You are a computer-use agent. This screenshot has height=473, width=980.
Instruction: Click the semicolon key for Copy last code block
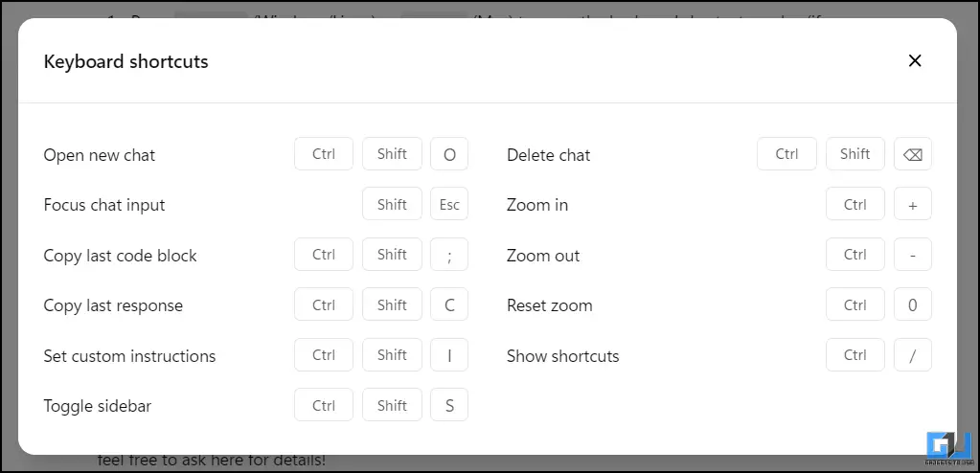click(x=449, y=255)
